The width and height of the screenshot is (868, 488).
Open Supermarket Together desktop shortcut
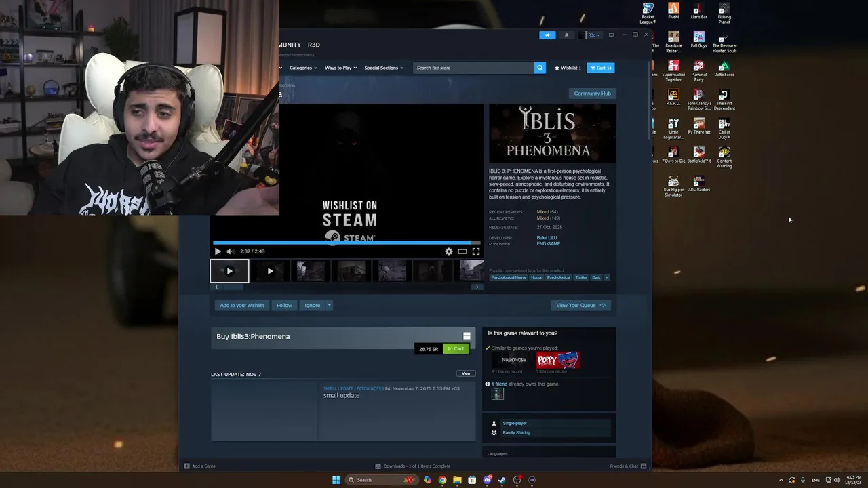(x=673, y=71)
